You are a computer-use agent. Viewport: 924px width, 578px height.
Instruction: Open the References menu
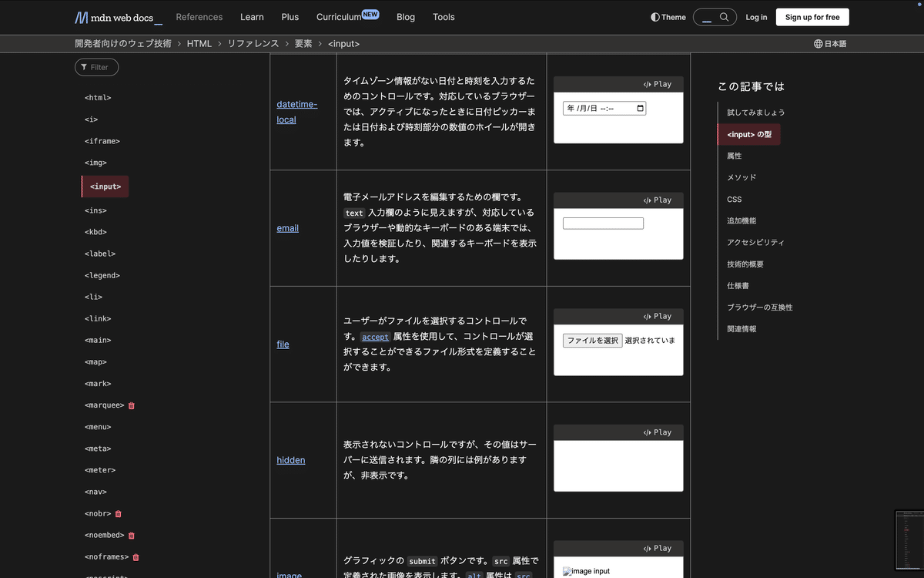click(199, 16)
